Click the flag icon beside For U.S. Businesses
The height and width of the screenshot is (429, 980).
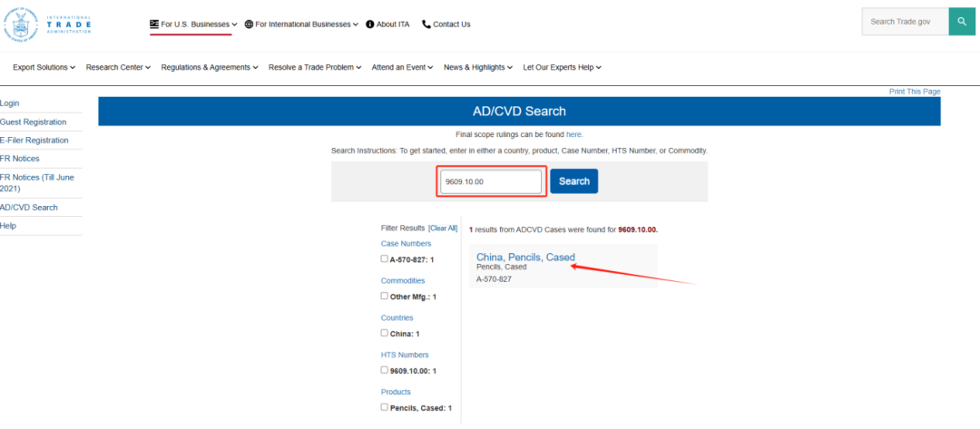point(154,24)
